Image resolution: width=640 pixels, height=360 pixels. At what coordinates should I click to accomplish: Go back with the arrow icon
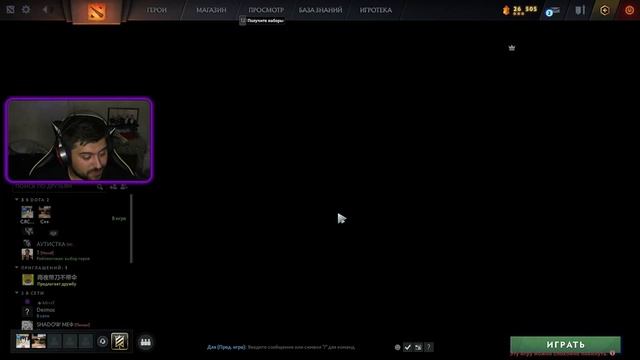click(x=45, y=9)
